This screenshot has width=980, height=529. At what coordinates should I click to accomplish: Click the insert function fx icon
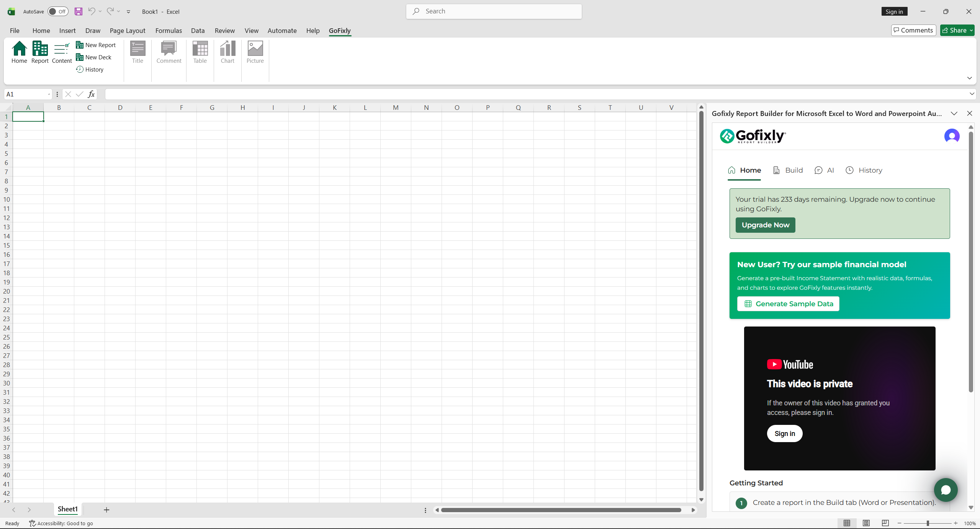[91, 94]
